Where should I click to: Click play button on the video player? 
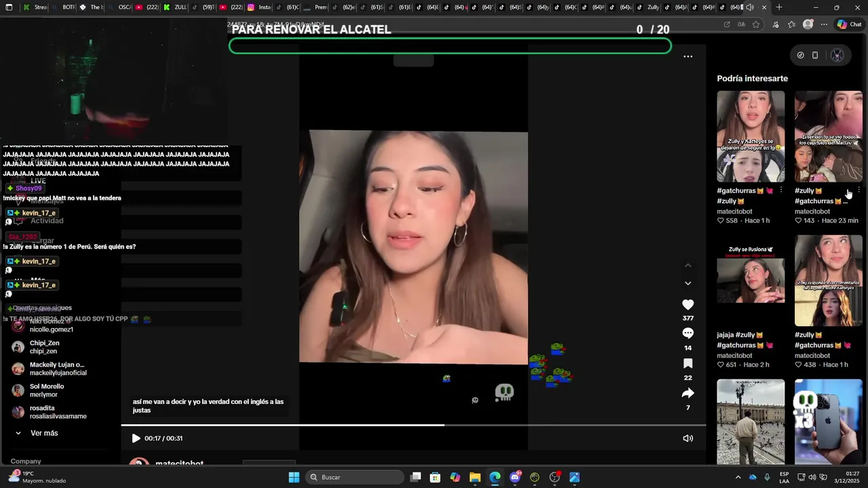(136, 439)
